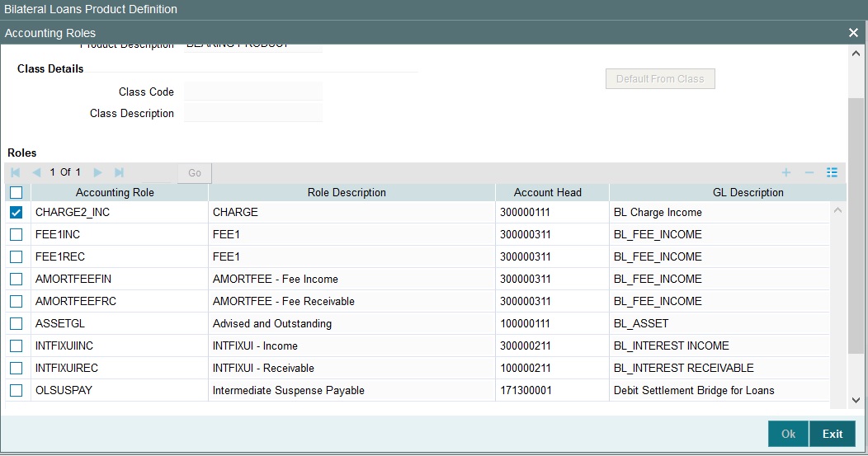
Task: Click the Go button
Action: point(194,172)
